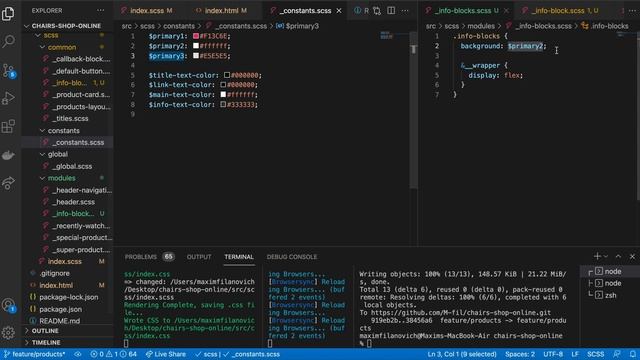Open the $primary1 pink color swatch
The width and height of the screenshot is (640, 360).
196,36
